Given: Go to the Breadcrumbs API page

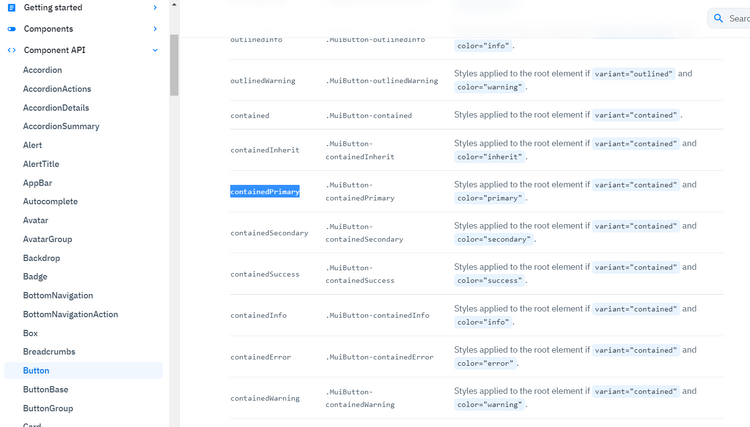Looking at the screenshot, I should (49, 352).
